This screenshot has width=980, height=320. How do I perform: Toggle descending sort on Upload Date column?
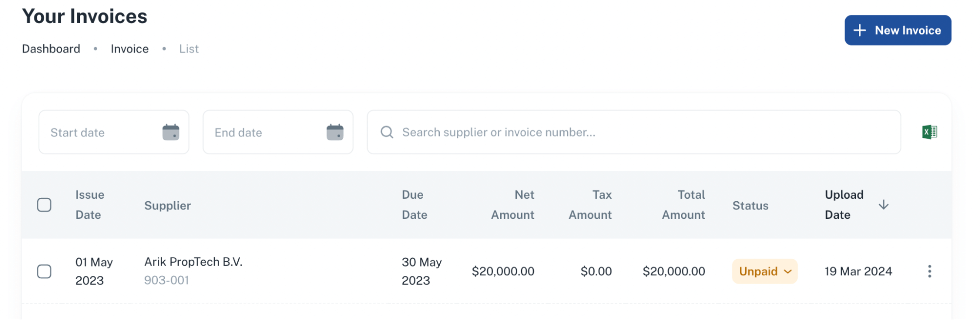pos(884,205)
